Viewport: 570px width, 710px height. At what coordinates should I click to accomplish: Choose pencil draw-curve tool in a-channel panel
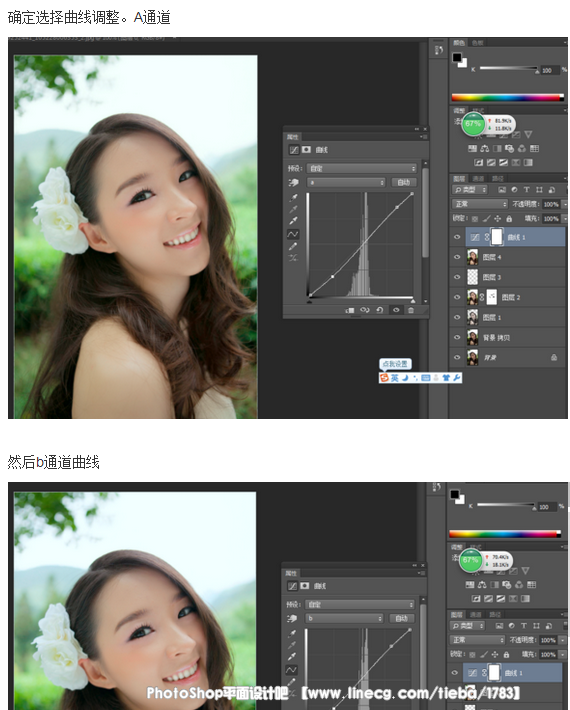point(293,246)
